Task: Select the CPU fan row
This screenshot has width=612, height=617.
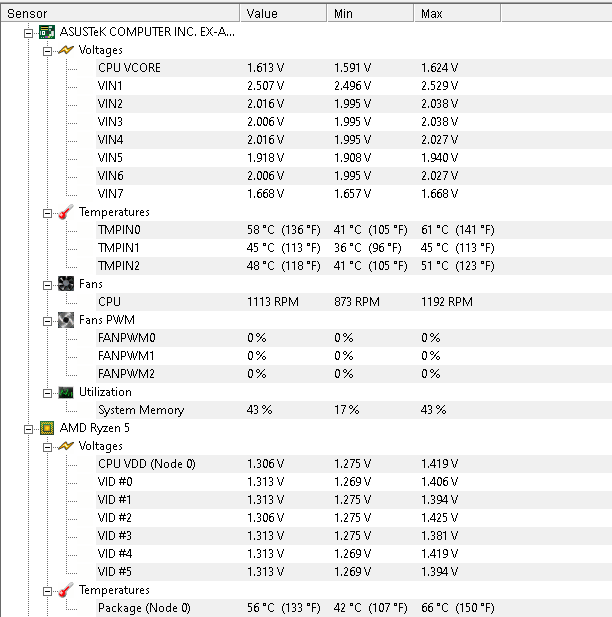Action: pos(353,302)
